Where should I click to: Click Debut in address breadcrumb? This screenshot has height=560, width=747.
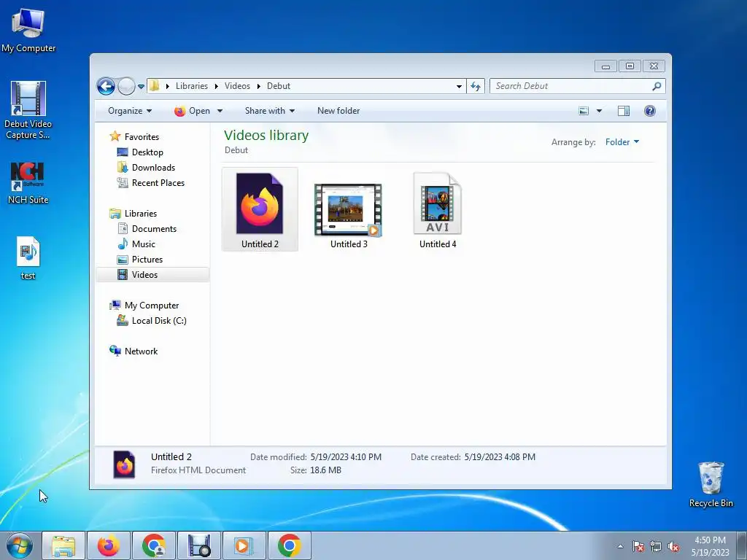point(278,86)
